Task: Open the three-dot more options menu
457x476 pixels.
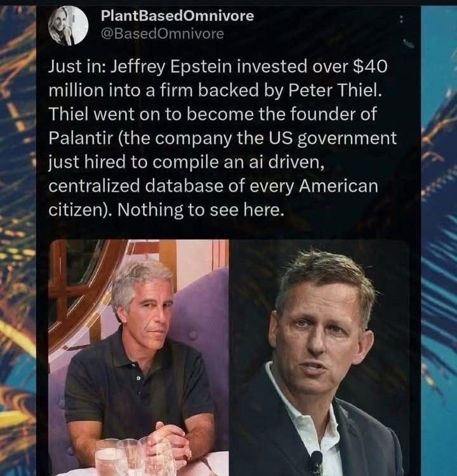Action: tap(402, 20)
